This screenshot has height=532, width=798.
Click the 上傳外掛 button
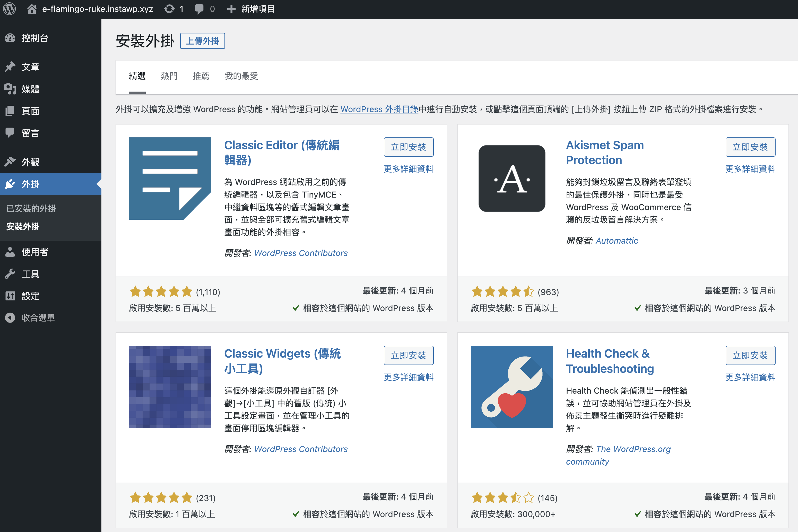coord(202,41)
